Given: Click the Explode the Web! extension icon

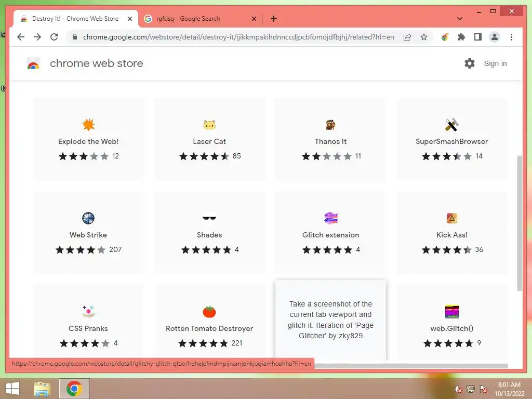Looking at the screenshot, I should pos(88,125).
